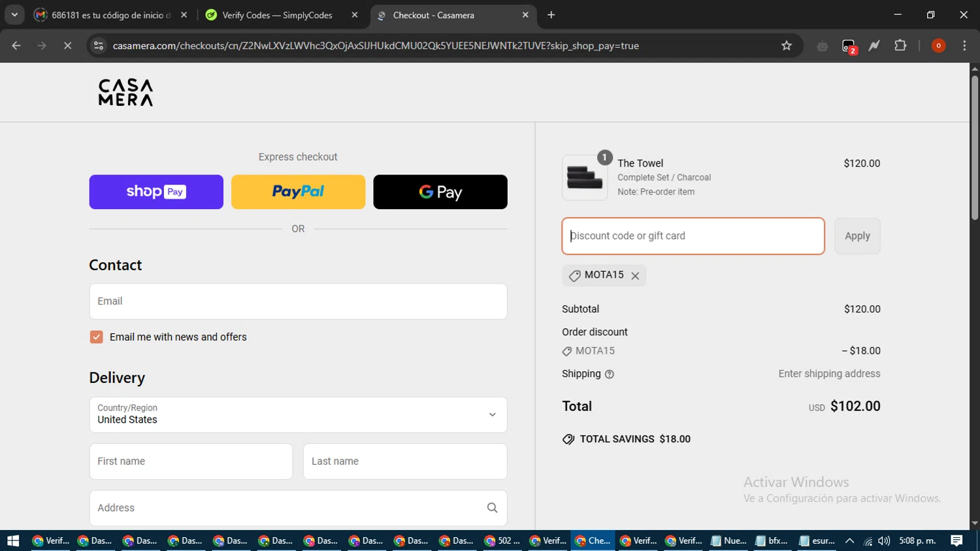Select the Checkout - Casamera tab
Screen dimensions: 980x551
tap(453, 15)
